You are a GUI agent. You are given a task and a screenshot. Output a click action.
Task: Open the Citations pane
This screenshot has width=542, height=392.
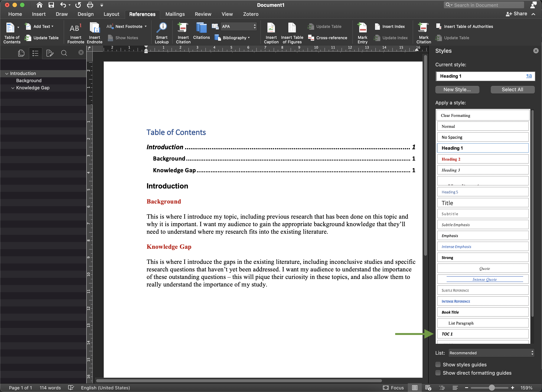(201, 31)
